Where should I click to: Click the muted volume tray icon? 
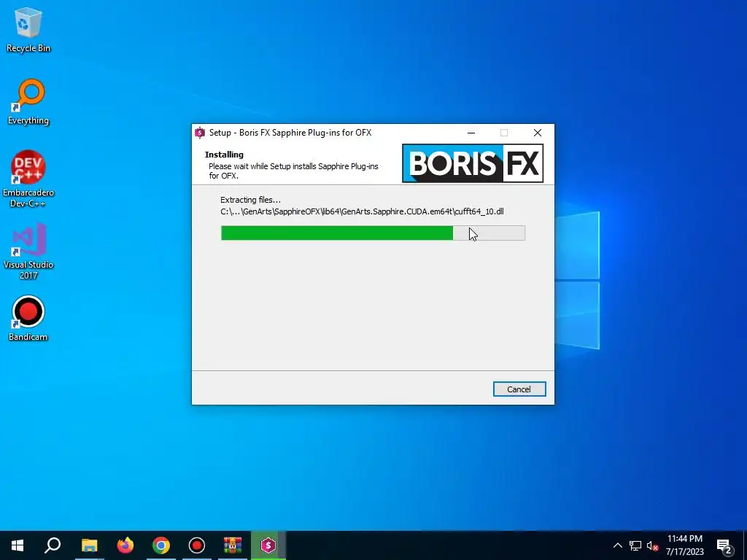pyautogui.click(x=652, y=545)
